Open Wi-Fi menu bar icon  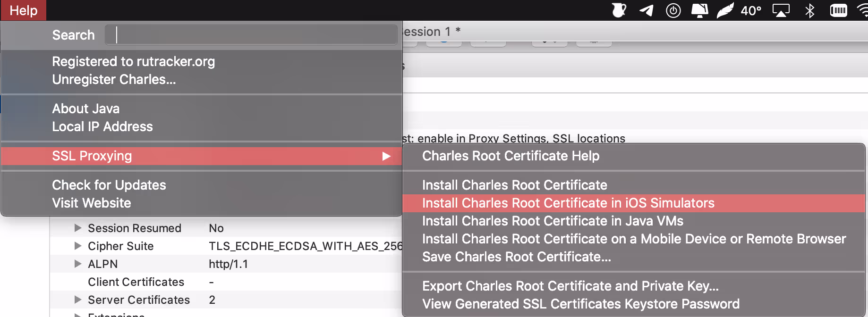coord(862,10)
